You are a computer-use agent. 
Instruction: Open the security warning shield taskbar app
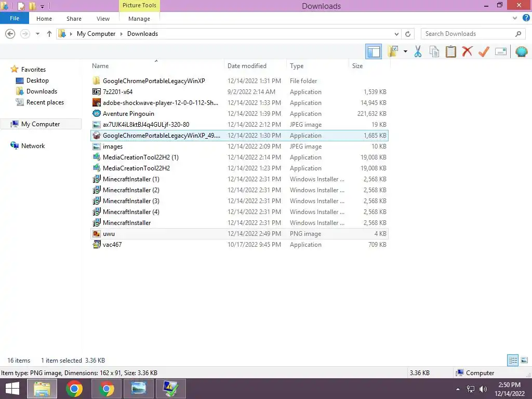tap(170, 389)
